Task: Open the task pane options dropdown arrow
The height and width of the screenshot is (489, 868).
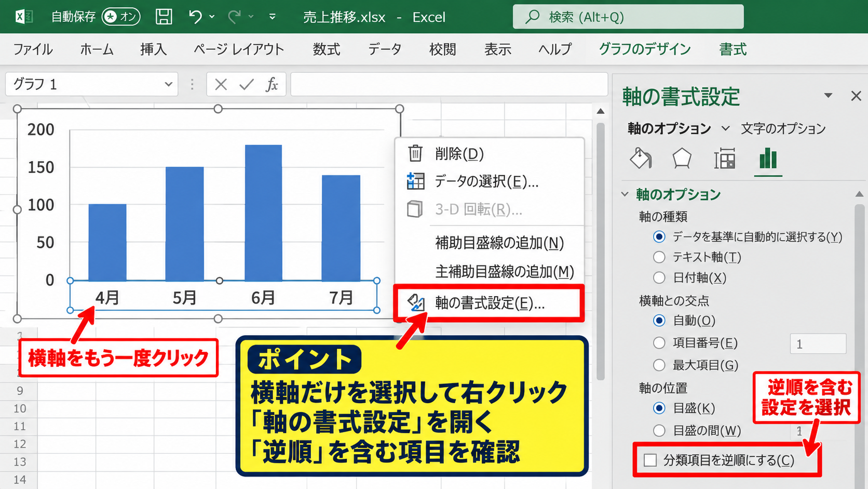Action: 828,96
